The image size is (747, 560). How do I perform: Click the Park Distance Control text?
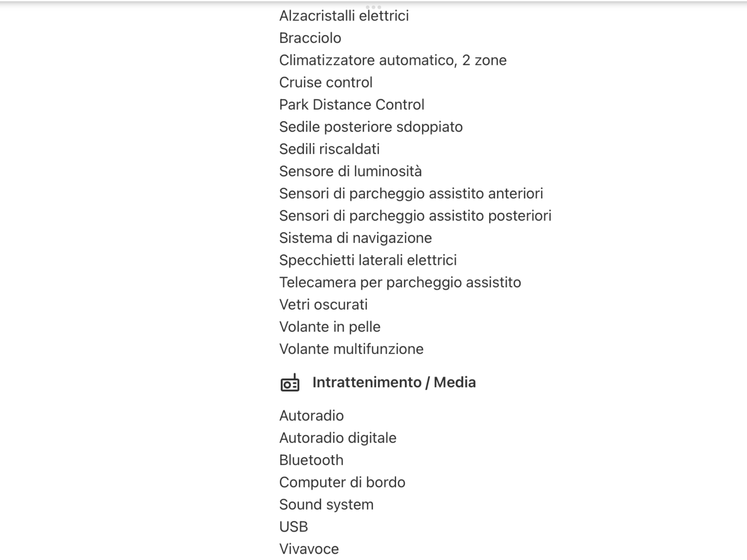[352, 105]
